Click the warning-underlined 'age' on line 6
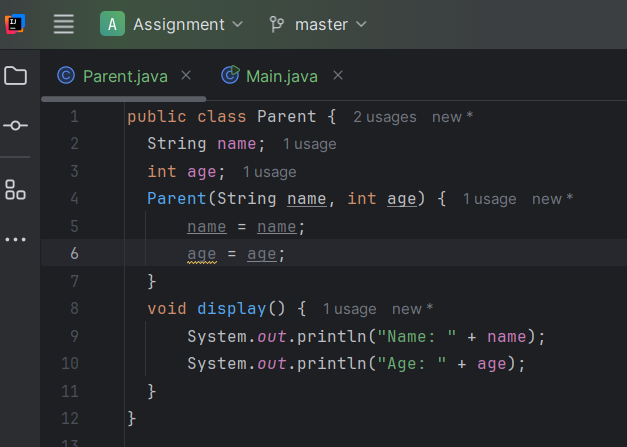 (202, 254)
